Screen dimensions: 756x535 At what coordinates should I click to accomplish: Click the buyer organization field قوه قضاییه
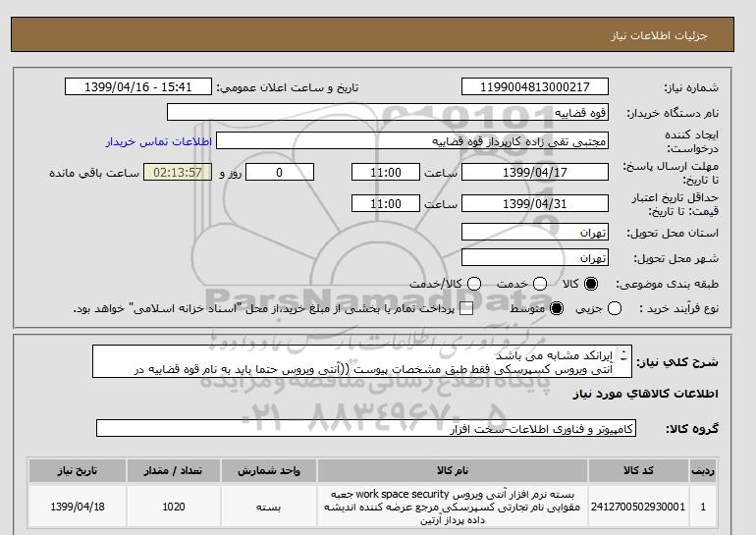388,112
